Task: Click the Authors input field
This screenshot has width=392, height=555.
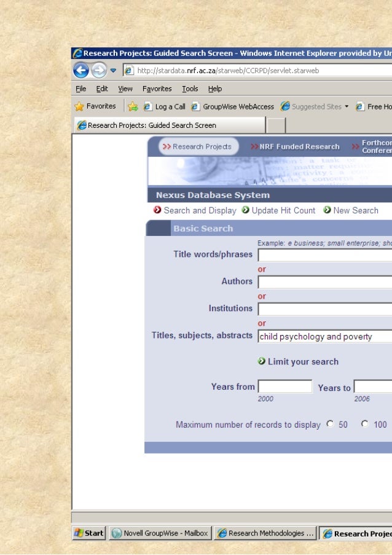Action: pos(325,282)
